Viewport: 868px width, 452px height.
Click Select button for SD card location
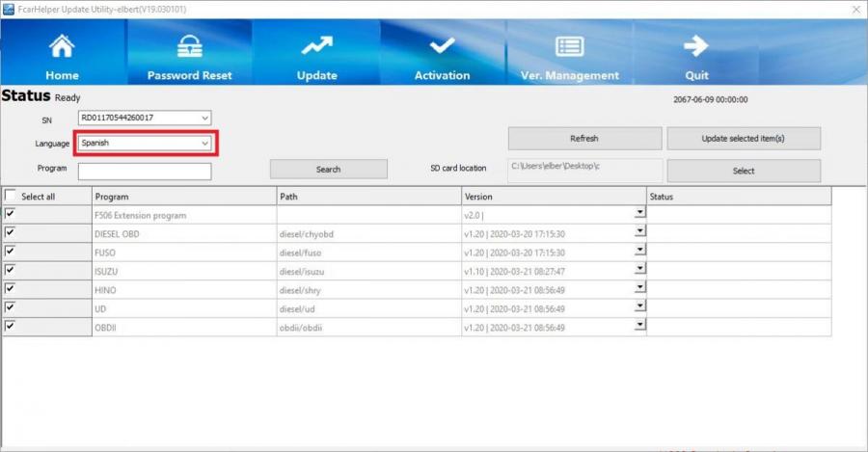pyautogui.click(x=743, y=171)
